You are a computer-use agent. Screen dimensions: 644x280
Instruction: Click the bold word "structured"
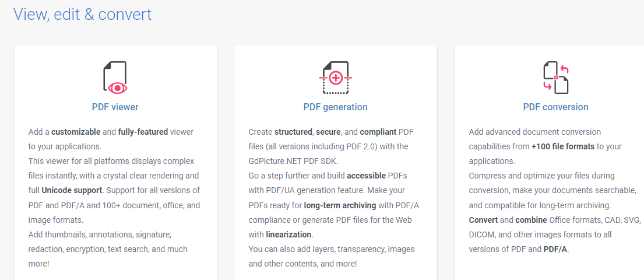294,132
